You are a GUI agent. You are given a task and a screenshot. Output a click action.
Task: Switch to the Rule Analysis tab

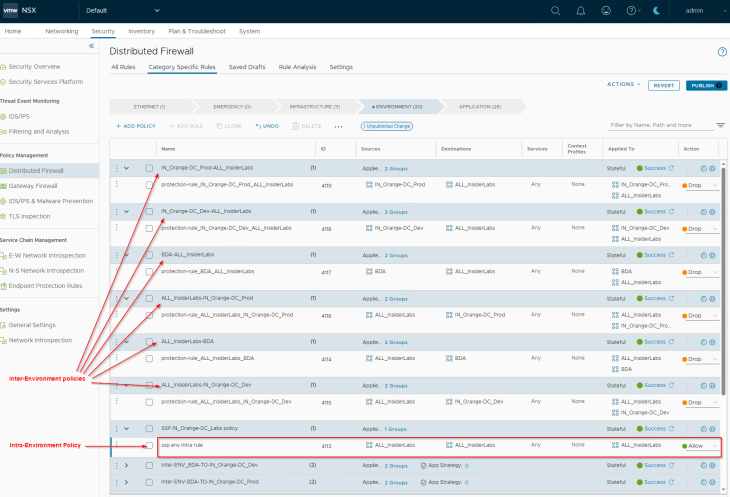coord(297,67)
